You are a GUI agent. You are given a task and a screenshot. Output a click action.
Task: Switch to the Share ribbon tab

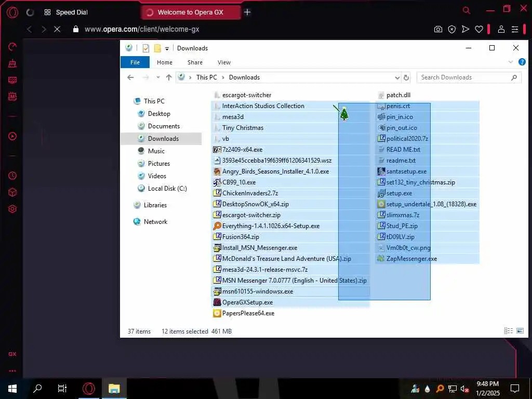point(195,62)
